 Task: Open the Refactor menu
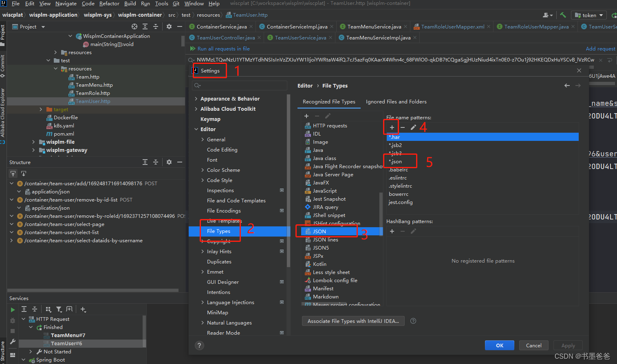click(x=109, y=3)
